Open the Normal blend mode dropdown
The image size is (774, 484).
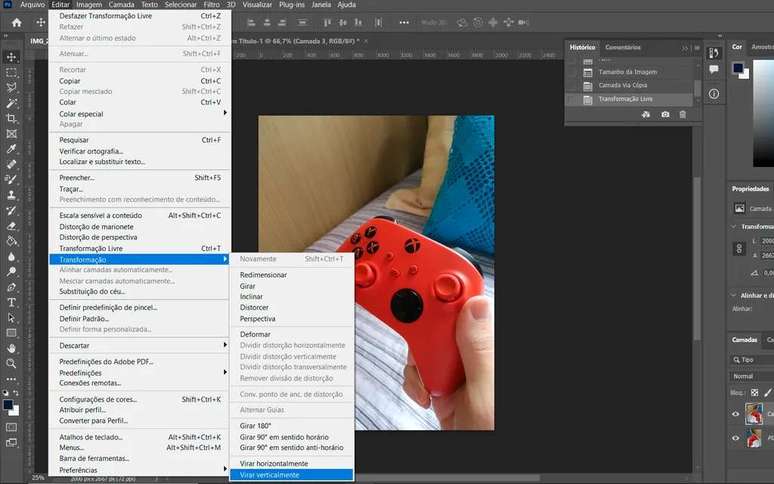point(751,376)
